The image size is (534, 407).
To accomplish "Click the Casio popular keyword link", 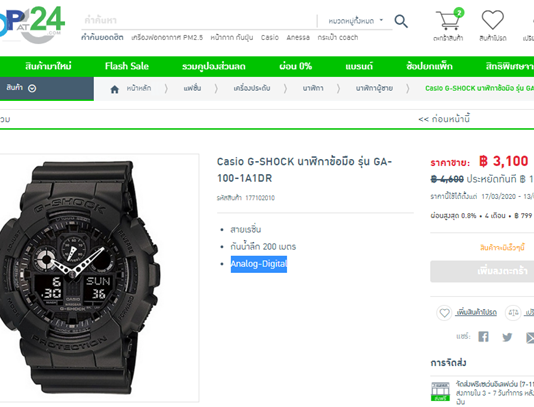I will (270, 37).
